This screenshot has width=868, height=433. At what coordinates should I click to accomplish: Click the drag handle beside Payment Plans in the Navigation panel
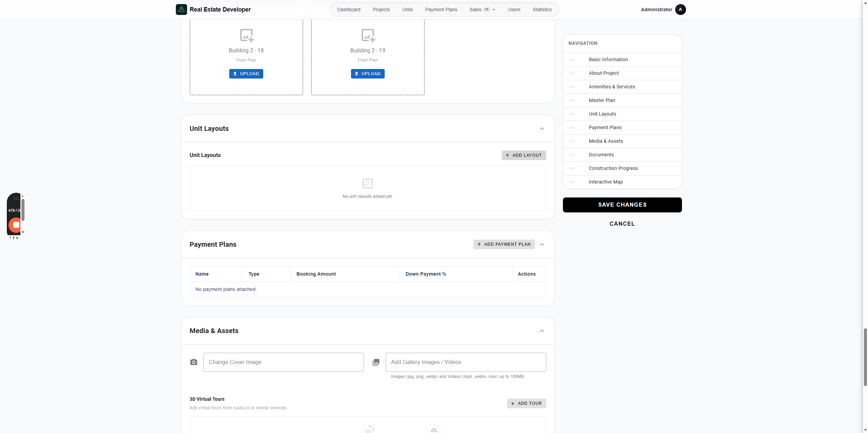pyautogui.click(x=572, y=128)
